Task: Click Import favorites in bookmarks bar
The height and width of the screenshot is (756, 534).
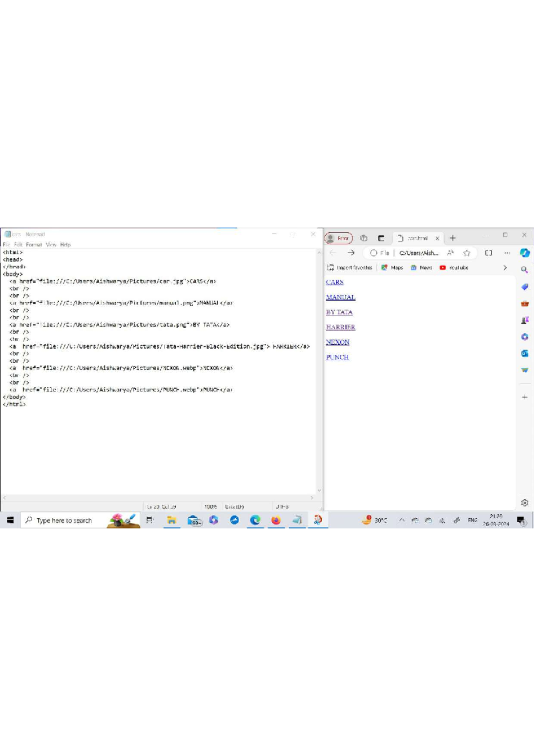Action: click(349, 268)
